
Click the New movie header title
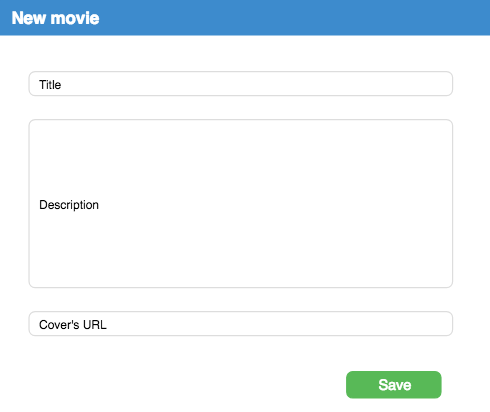[x=55, y=18]
